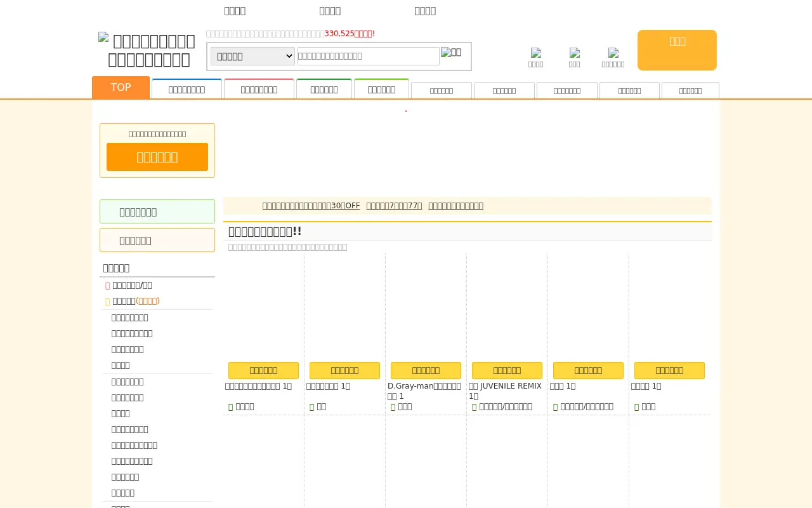Click the orange button inside the left sidebar box
Viewport: 812px width, 508px height.
(x=157, y=157)
